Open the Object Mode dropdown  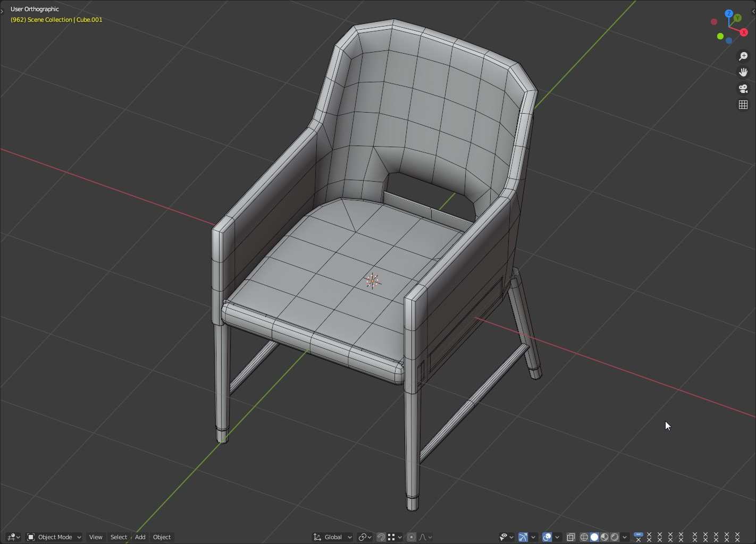point(54,537)
